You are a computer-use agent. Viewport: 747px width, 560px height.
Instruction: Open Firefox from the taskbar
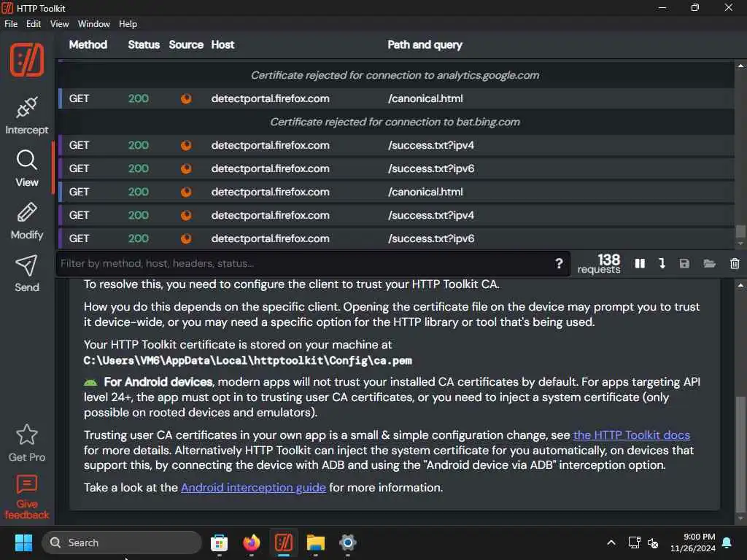click(252, 542)
